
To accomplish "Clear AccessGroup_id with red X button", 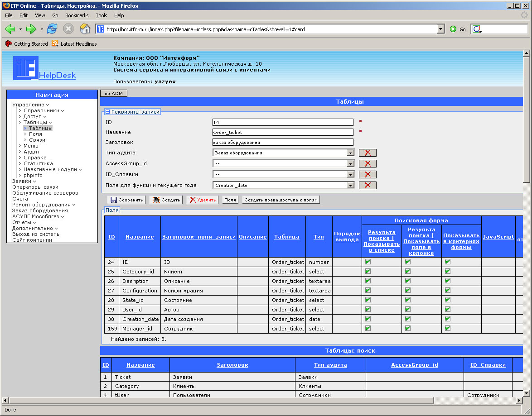I will [x=368, y=164].
